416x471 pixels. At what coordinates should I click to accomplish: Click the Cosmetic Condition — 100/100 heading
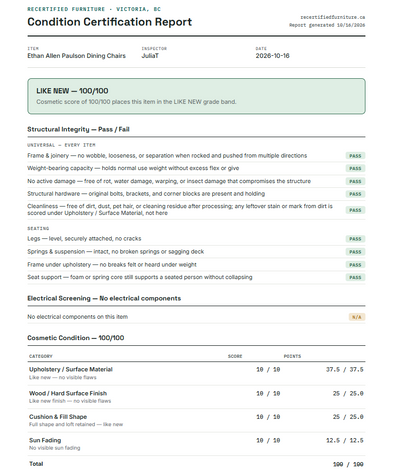coord(76,338)
